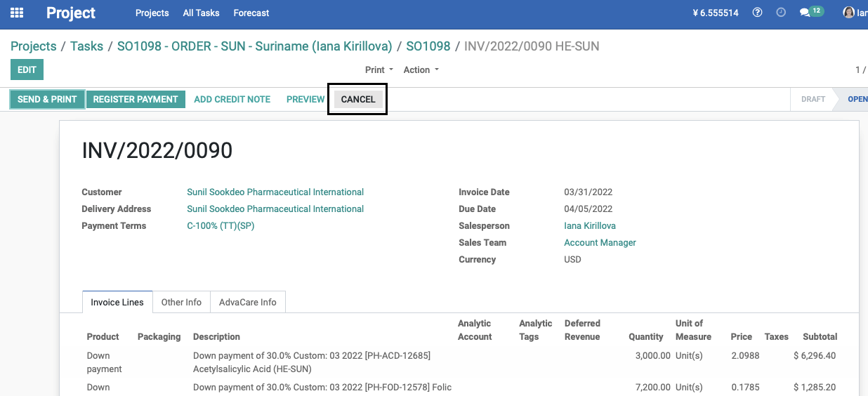Viewport: 868px width, 396px height.
Task: Click the help question mark icon
Action: (757, 13)
